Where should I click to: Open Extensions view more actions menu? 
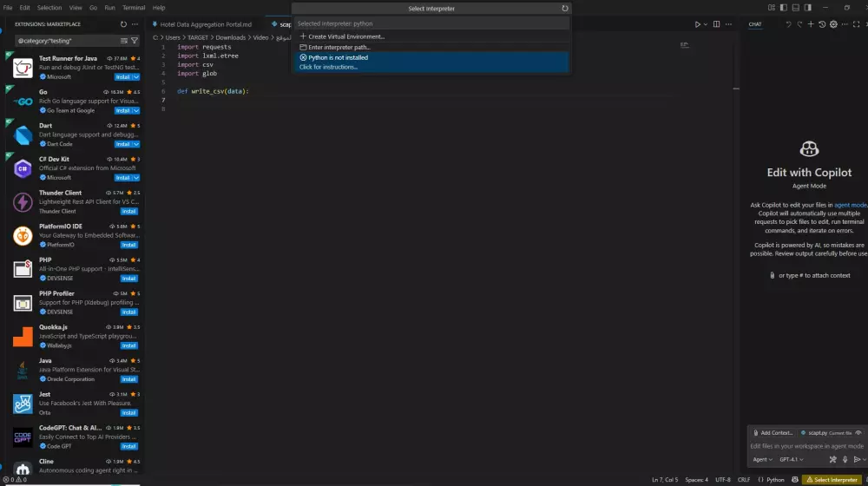[135, 24]
